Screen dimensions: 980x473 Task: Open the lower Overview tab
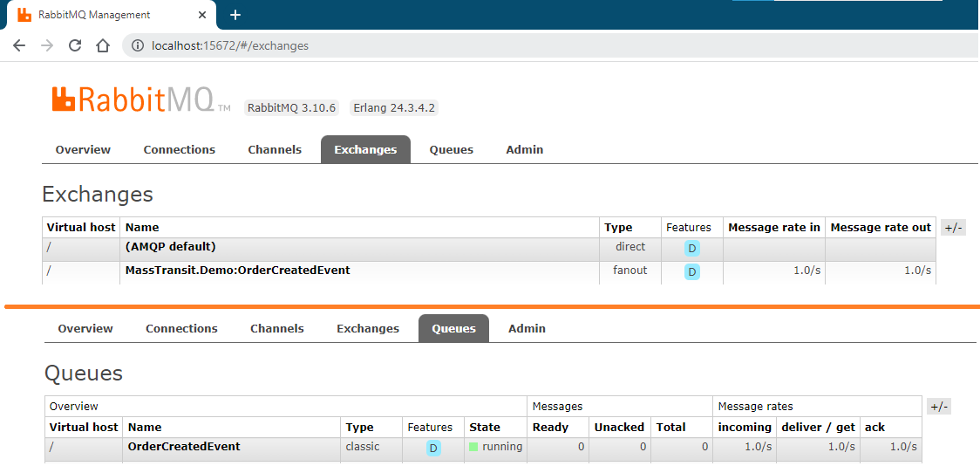(x=85, y=328)
